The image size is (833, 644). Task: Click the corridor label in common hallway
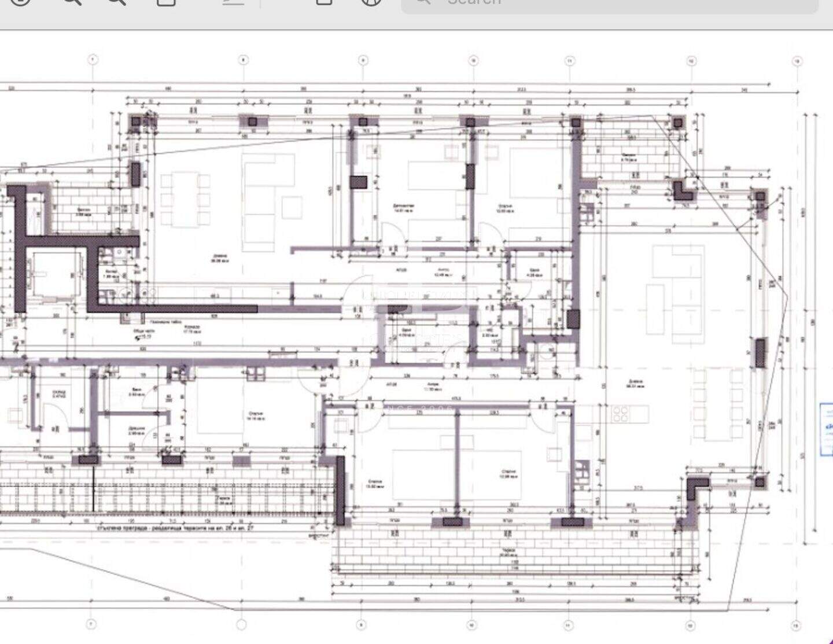(x=192, y=330)
